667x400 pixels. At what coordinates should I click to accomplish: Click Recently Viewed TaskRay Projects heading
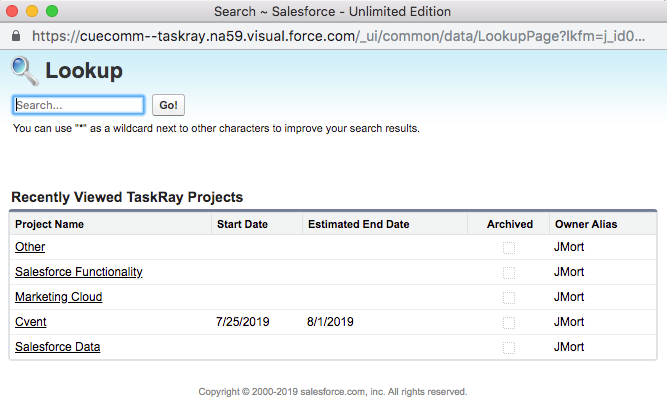127,197
